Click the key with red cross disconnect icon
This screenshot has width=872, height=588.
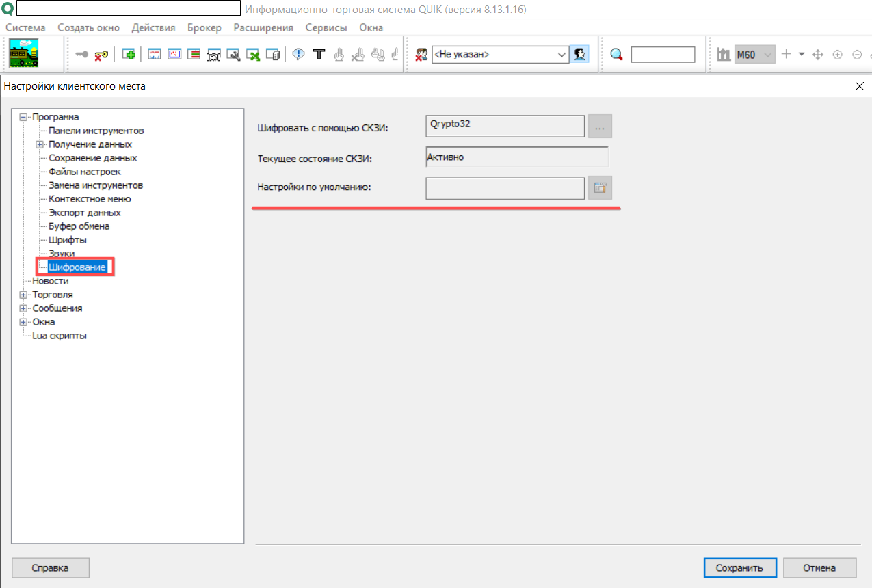[x=102, y=55]
